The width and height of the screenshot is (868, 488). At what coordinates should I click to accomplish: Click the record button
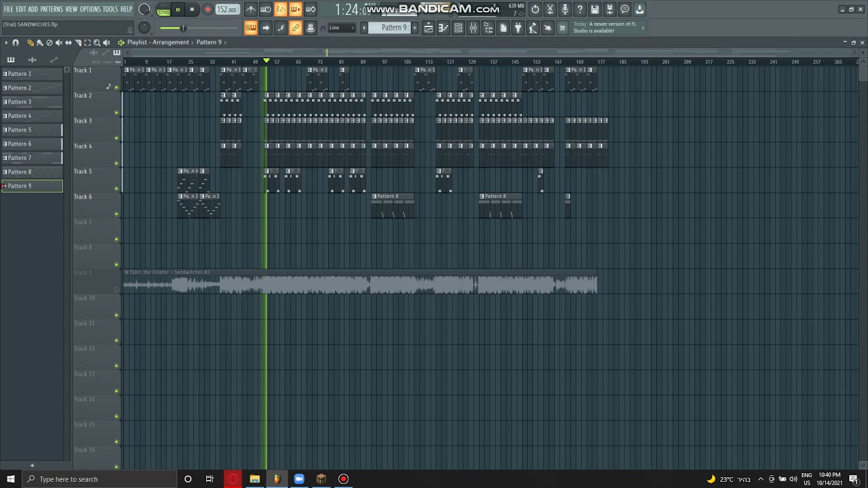coord(208,9)
